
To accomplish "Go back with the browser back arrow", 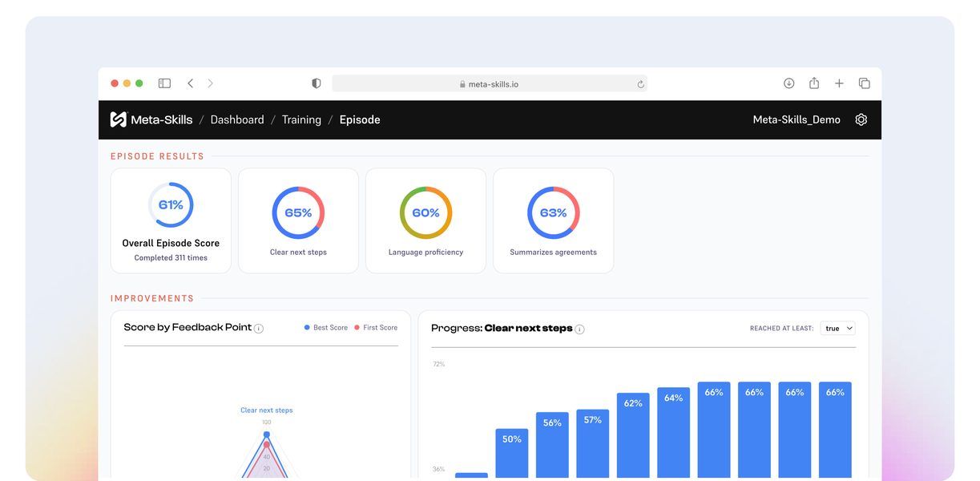I will [x=190, y=83].
